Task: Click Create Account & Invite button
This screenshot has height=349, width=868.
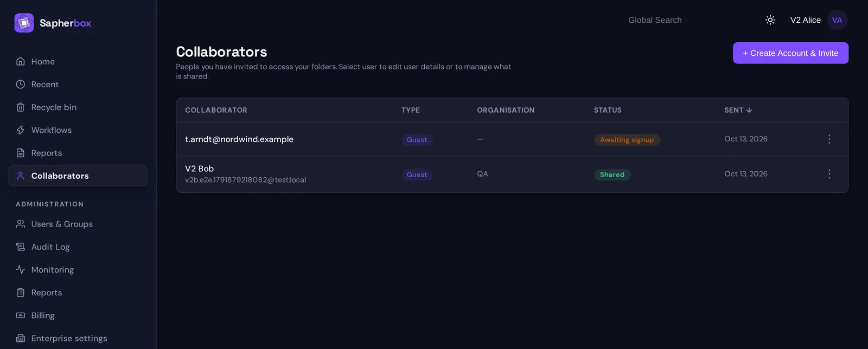Action: (x=790, y=53)
